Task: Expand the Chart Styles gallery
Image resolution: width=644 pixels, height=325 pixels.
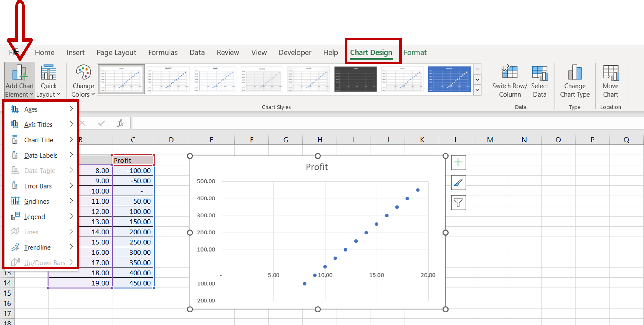Action: point(477,90)
